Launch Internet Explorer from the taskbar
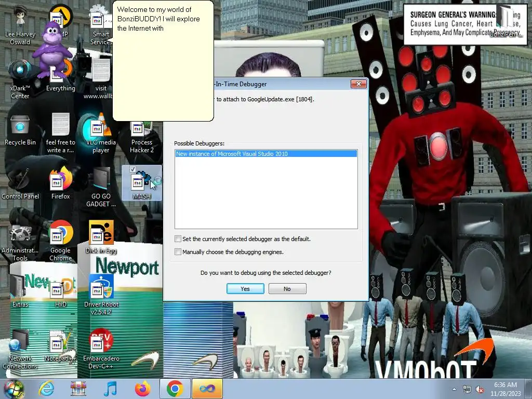This screenshot has height=399, width=532. coord(46,389)
